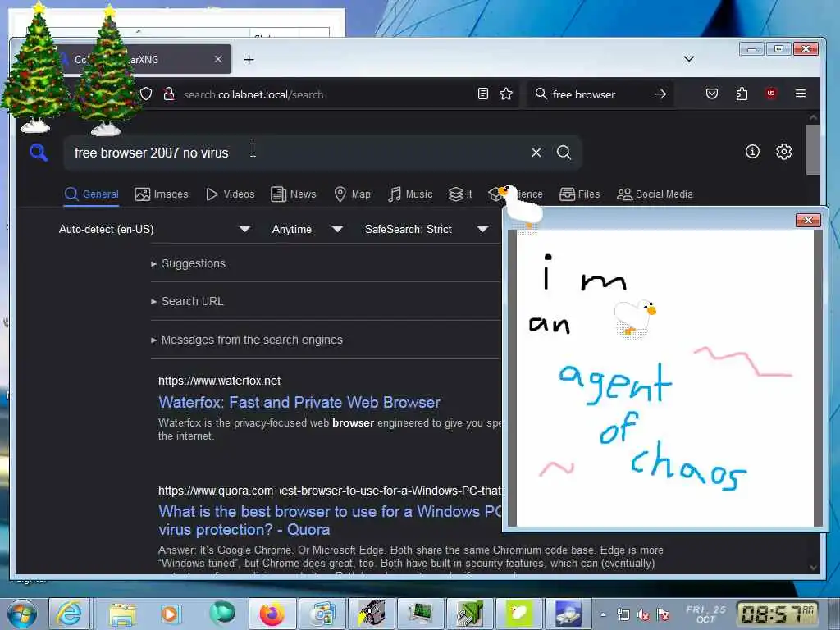Screen dimensions: 840x630
Task: Click the https://www.quora.com URL text
Action: pos(216,491)
